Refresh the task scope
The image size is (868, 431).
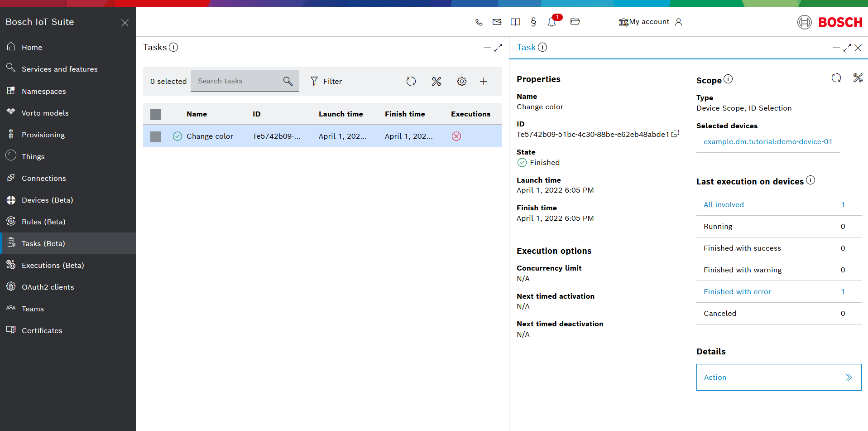point(836,78)
